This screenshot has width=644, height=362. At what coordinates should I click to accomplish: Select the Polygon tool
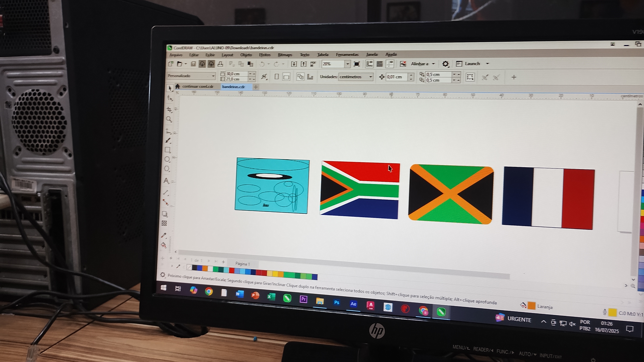coord(167,169)
